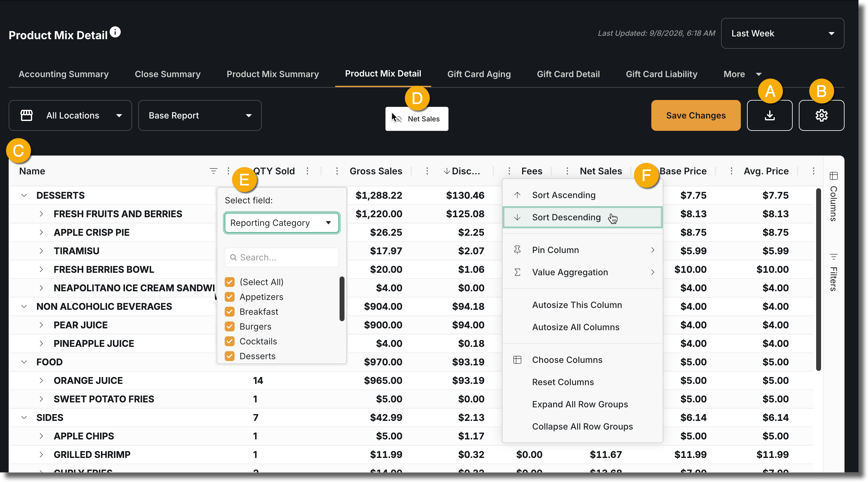Choose Autosize All Columns
The image size is (868, 482).
[582, 327]
